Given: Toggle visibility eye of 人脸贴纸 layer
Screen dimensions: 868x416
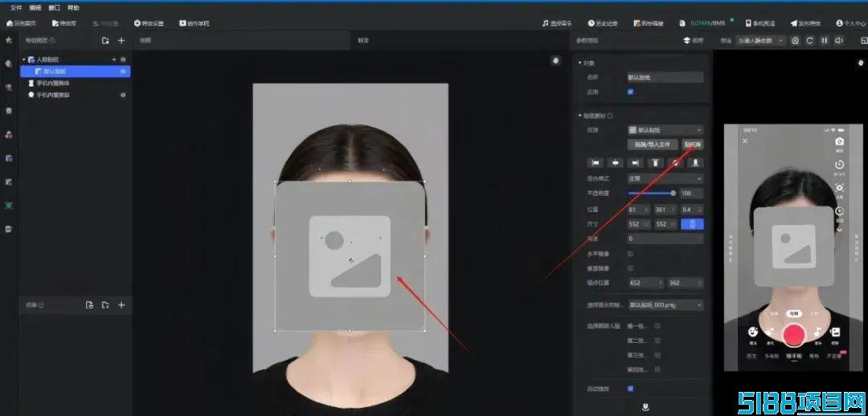Looking at the screenshot, I should [x=123, y=59].
